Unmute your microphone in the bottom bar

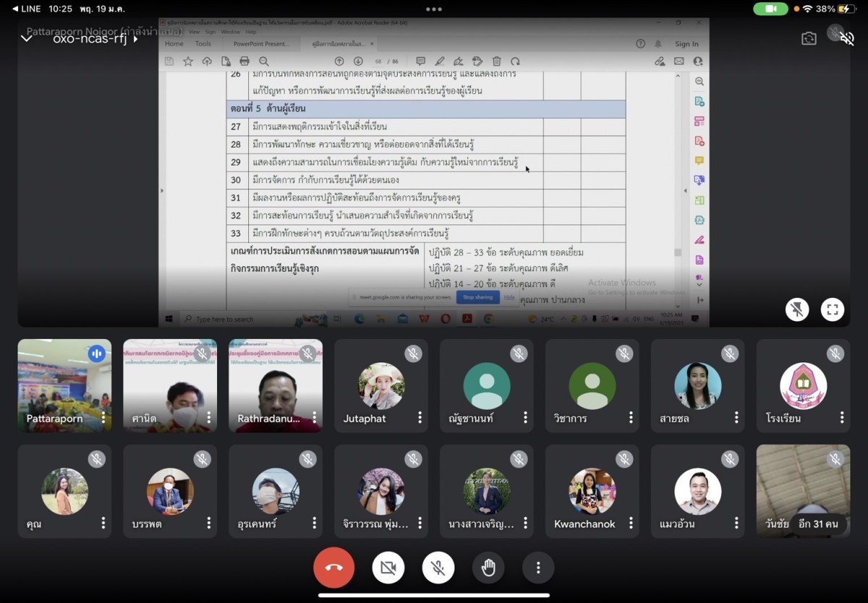point(438,568)
